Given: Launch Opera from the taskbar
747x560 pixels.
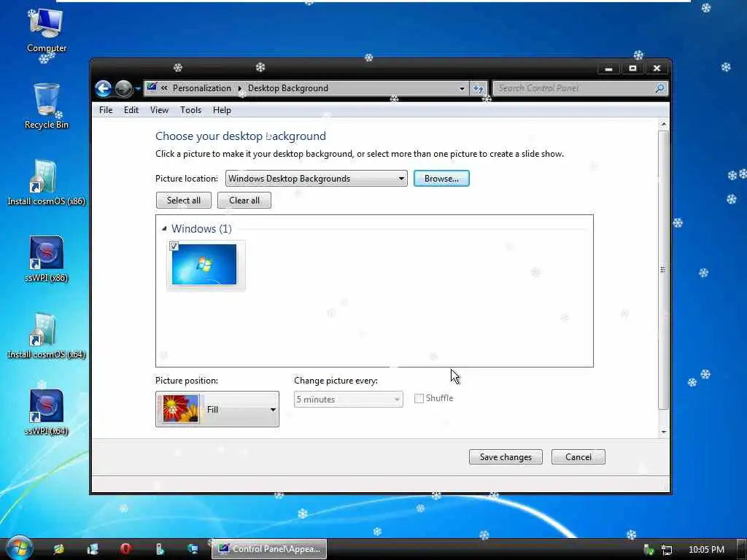Looking at the screenshot, I should pos(125,549).
